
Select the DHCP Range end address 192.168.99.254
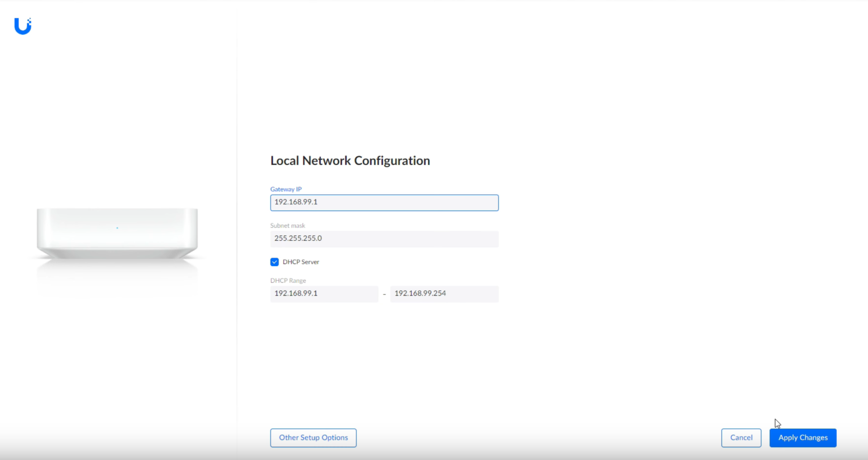[444, 294]
